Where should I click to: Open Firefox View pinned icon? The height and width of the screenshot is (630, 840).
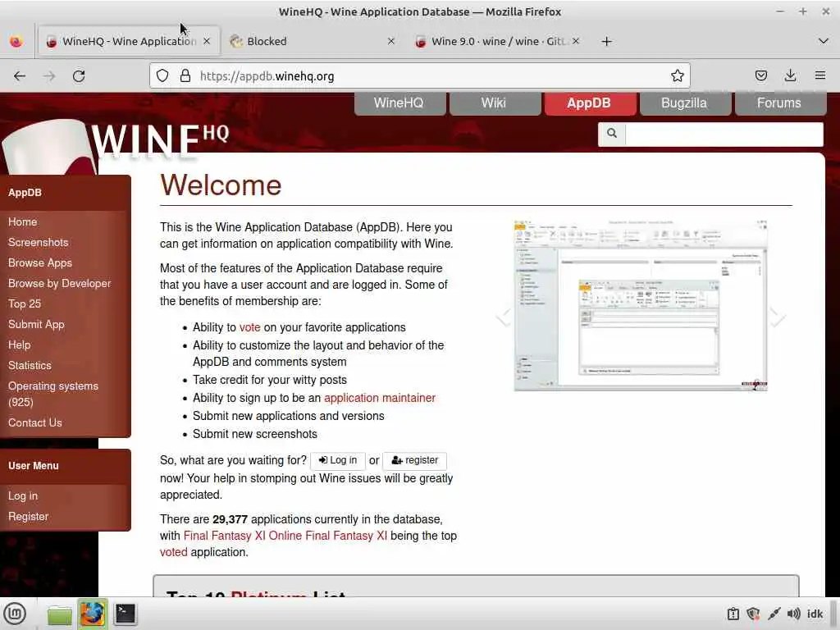click(16, 41)
